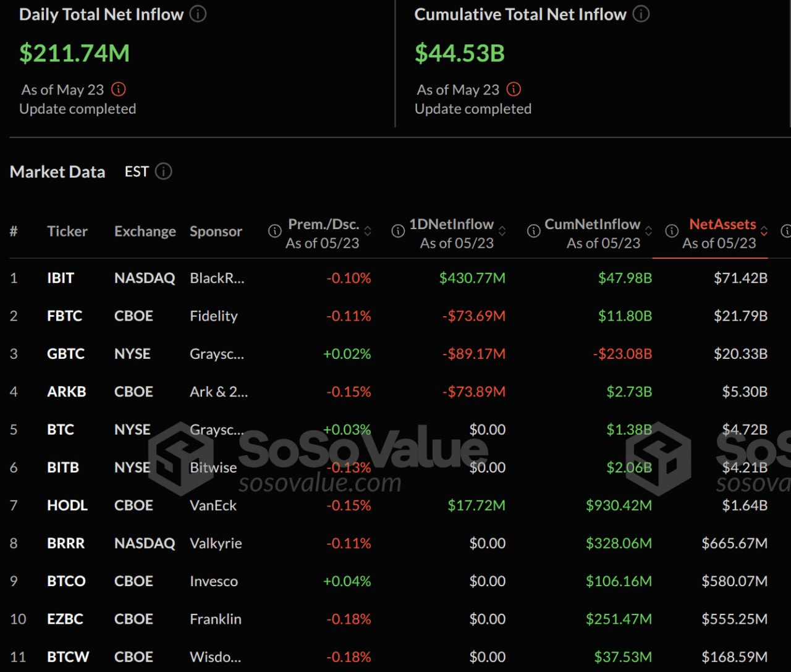The width and height of the screenshot is (791, 672).
Task: Click orange alert icon next to daily As of May 23
Action: point(118,90)
